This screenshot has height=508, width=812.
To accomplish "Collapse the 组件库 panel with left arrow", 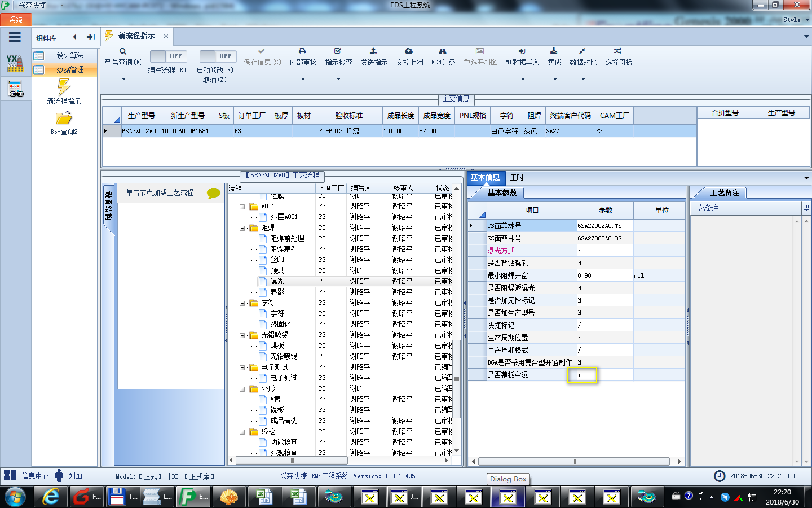I will click(x=75, y=37).
